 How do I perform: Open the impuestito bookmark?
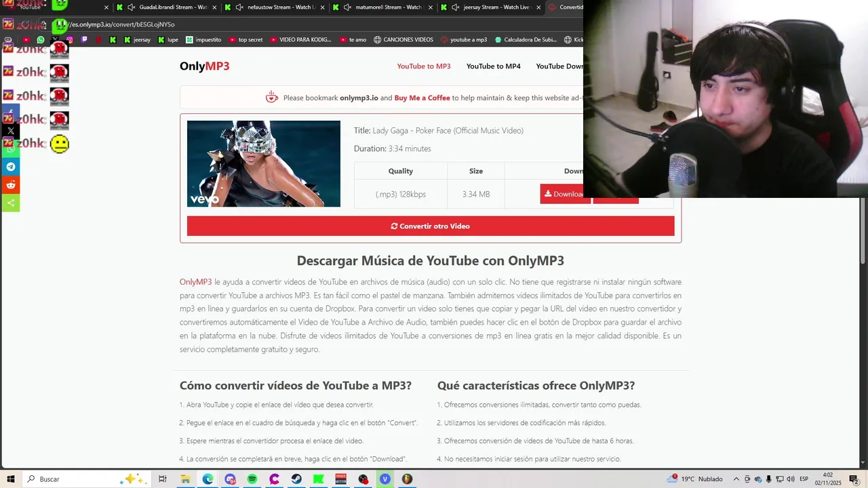tap(203, 39)
